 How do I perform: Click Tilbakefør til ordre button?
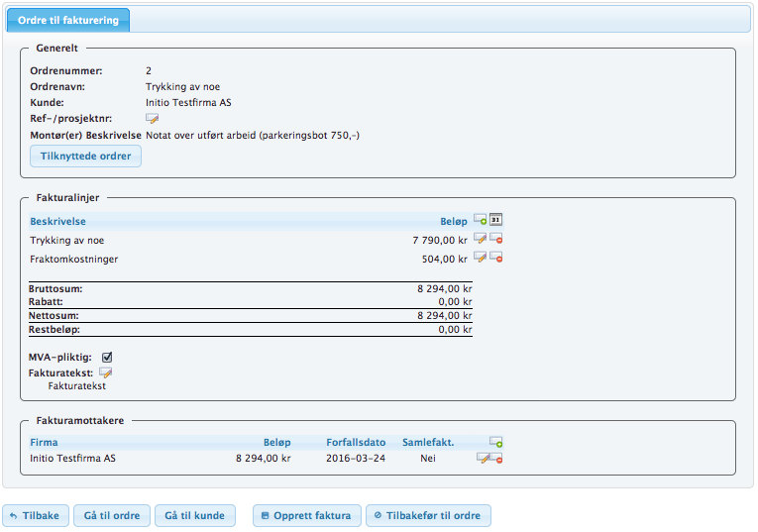428,515
